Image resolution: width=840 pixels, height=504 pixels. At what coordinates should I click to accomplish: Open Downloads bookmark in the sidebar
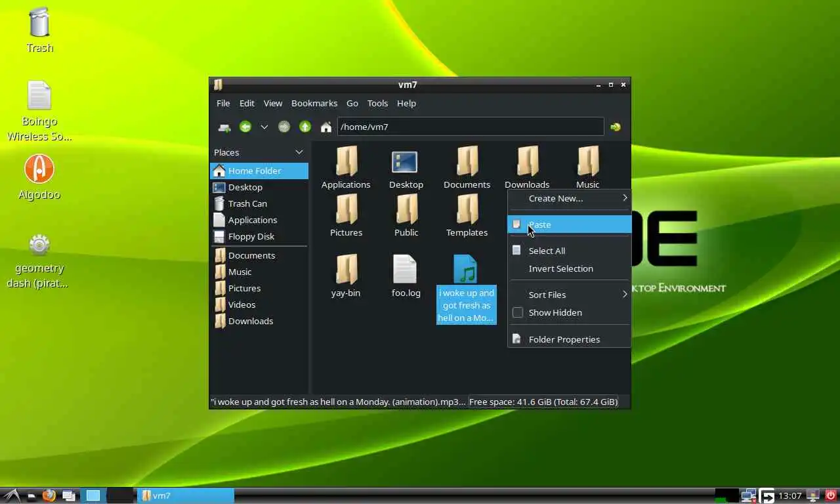tap(259, 321)
